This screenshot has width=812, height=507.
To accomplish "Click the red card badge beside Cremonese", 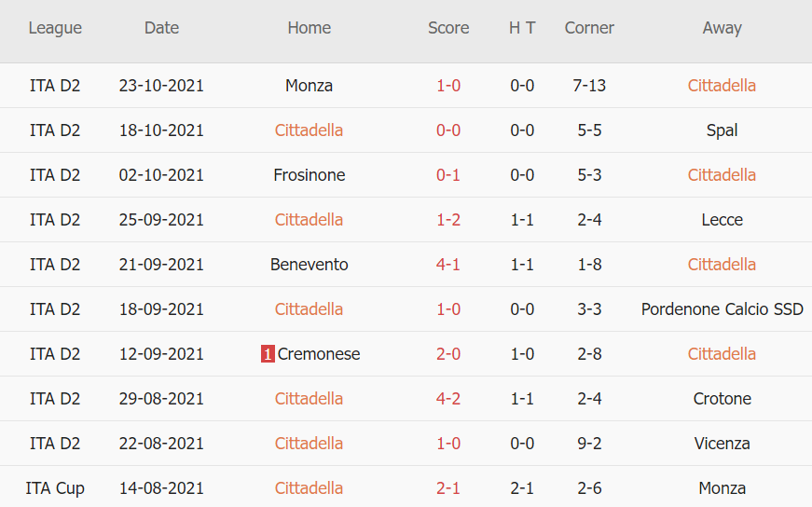I will [268, 354].
